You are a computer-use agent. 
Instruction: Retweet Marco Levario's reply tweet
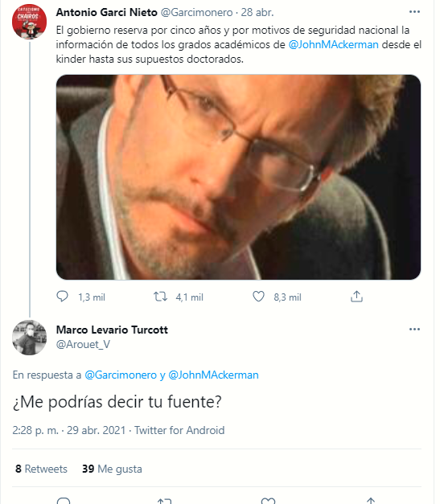(x=164, y=501)
